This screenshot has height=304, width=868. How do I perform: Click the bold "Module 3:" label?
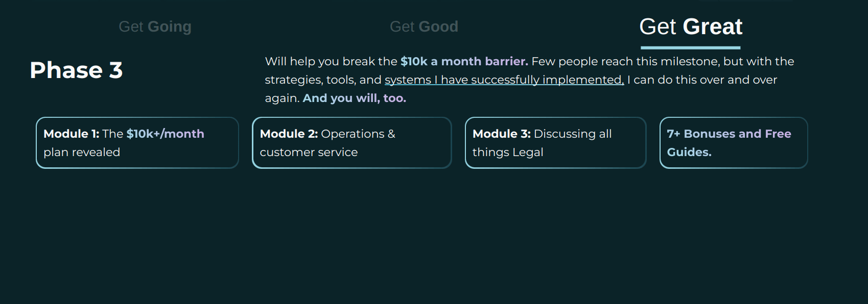[501, 134]
